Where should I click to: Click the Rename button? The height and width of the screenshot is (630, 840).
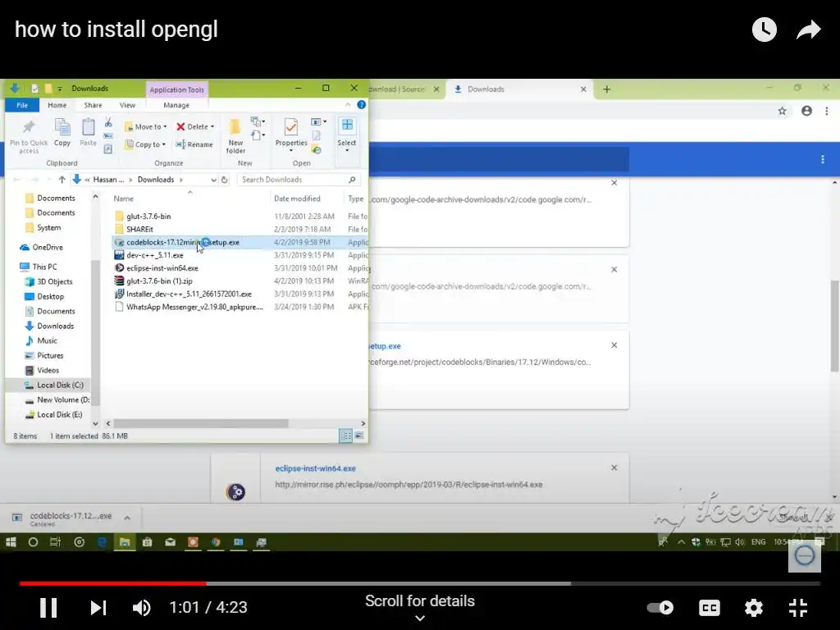pyautogui.click(x=194, y=144)
